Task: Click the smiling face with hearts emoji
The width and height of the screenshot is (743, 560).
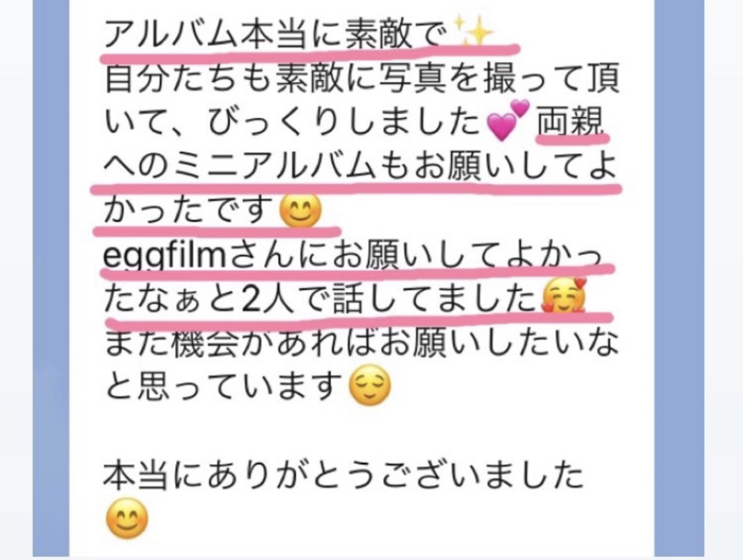Action: [x=564, y=296]
